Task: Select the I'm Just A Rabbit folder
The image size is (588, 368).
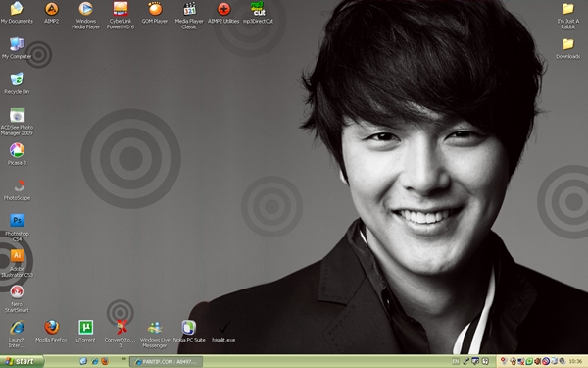Action: pos(567,16)
